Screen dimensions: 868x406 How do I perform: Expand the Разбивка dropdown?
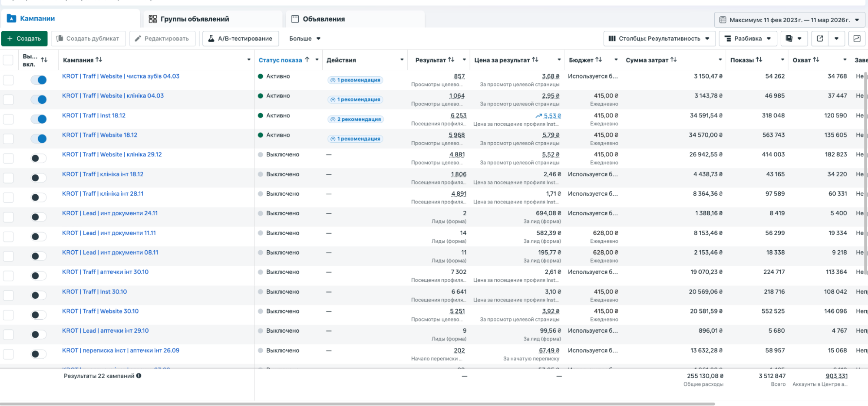[x=748, y=39]
